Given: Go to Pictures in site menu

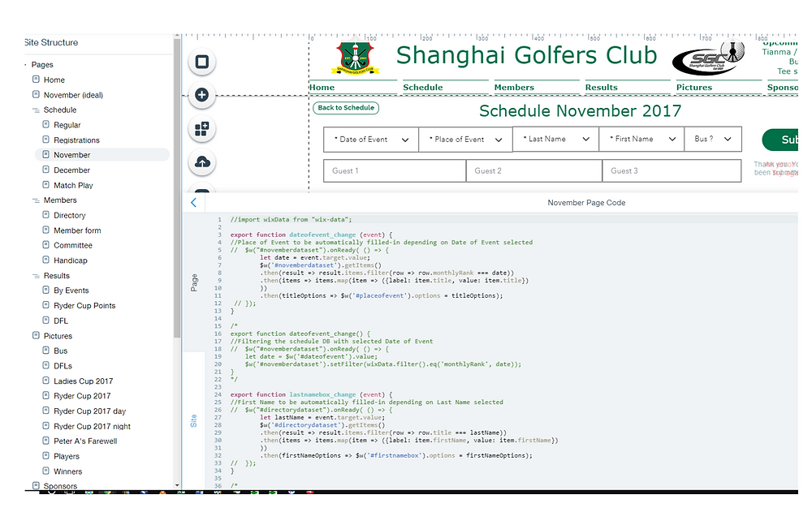Looking at the screenshot, I should [x=694, y=87].
